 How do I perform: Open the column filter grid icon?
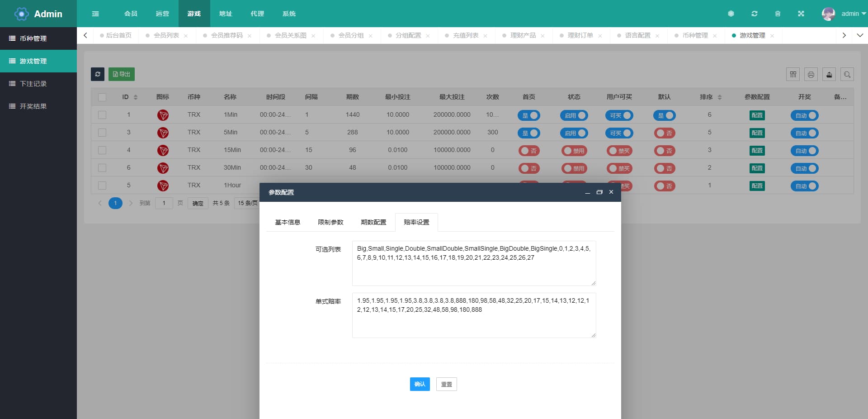(793, 74)
